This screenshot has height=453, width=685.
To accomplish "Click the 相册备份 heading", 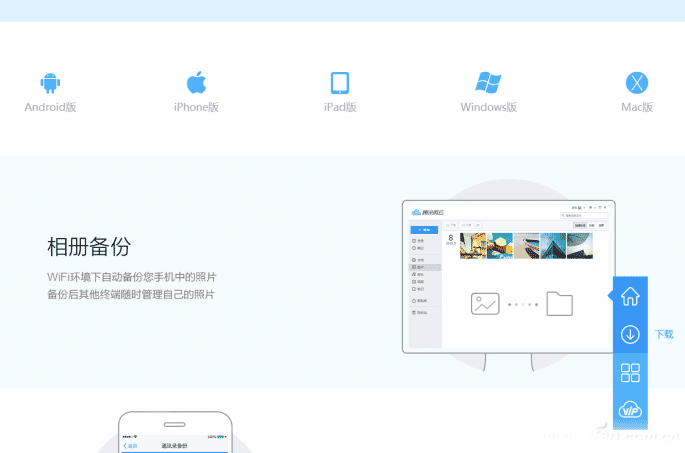I will [89, 246].
